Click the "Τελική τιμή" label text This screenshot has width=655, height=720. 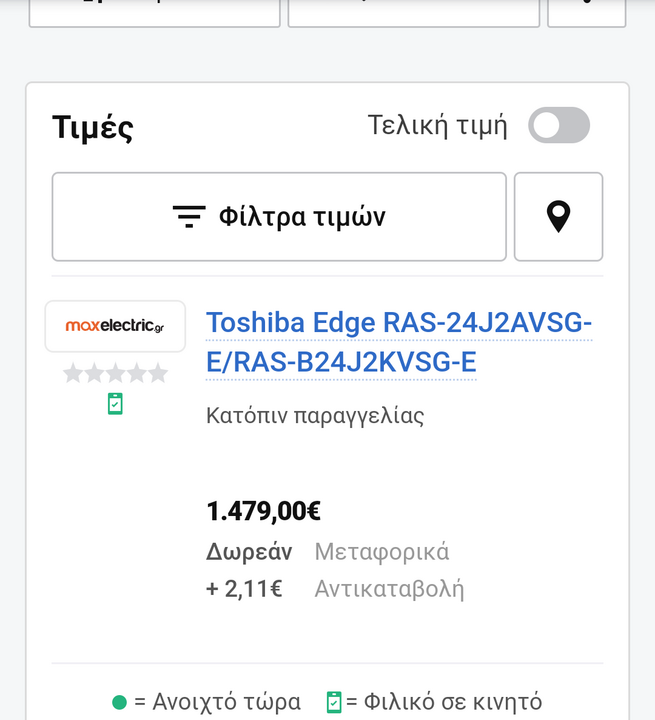[x=437, y=126]
